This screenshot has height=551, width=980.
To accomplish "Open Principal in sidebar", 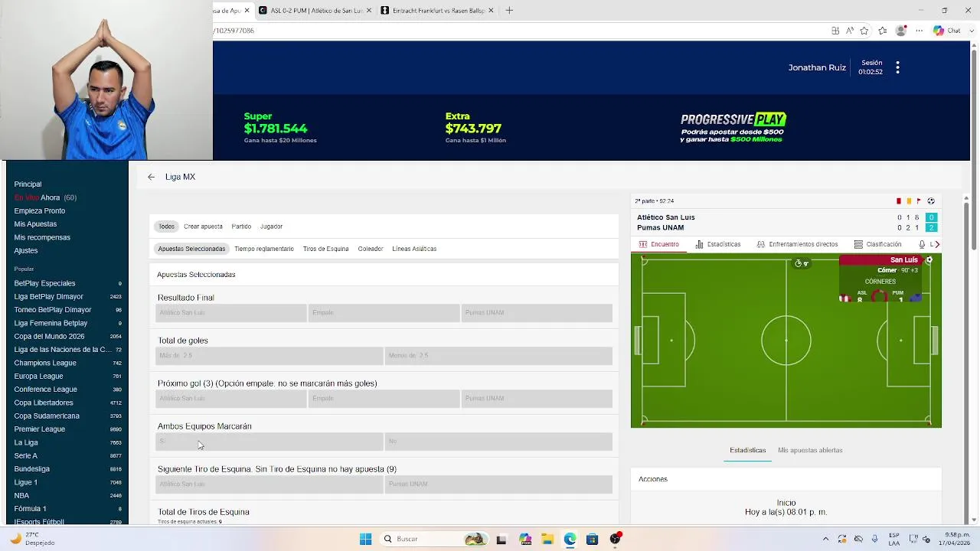I will [x=28, y=184].
